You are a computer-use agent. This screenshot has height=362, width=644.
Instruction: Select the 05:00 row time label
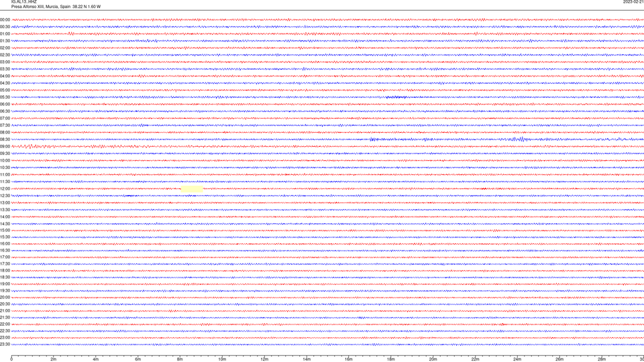[x=5, y=90]
